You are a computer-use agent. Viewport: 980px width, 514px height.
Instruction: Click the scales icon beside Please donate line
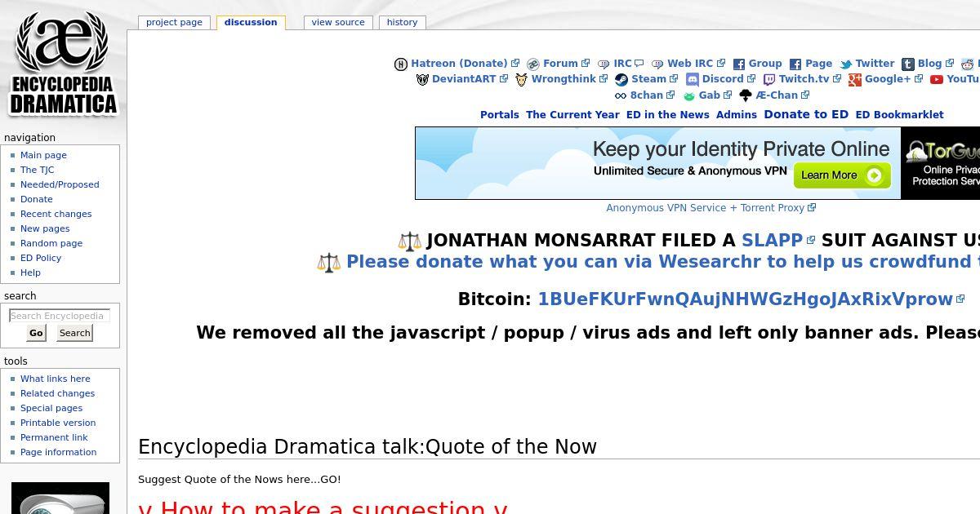tap(329, 262)
